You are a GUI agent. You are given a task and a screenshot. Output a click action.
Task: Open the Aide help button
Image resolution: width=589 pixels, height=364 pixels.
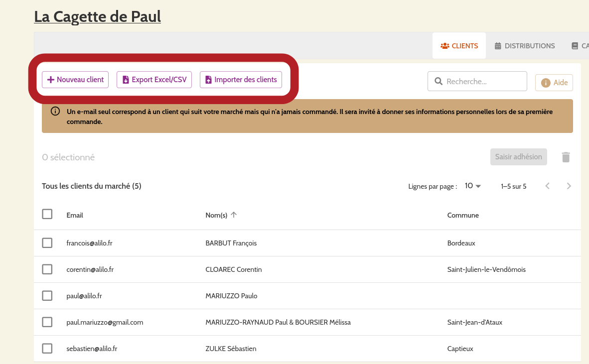[x=554, y=83]
